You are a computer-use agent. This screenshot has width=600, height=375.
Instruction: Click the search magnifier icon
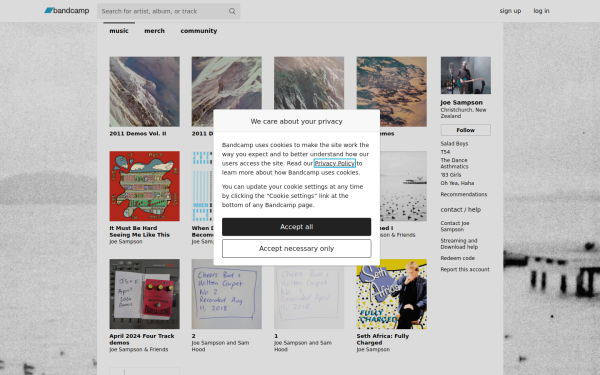[232, 11]
